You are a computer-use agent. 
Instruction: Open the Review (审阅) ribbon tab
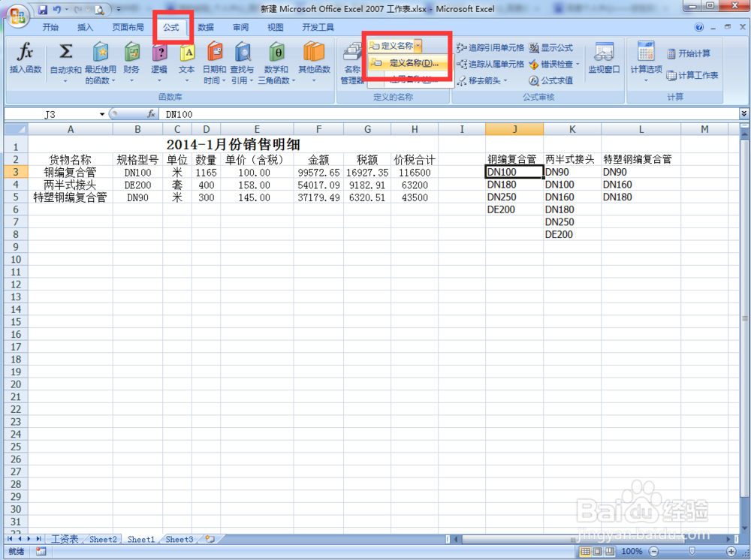point(240,27)
